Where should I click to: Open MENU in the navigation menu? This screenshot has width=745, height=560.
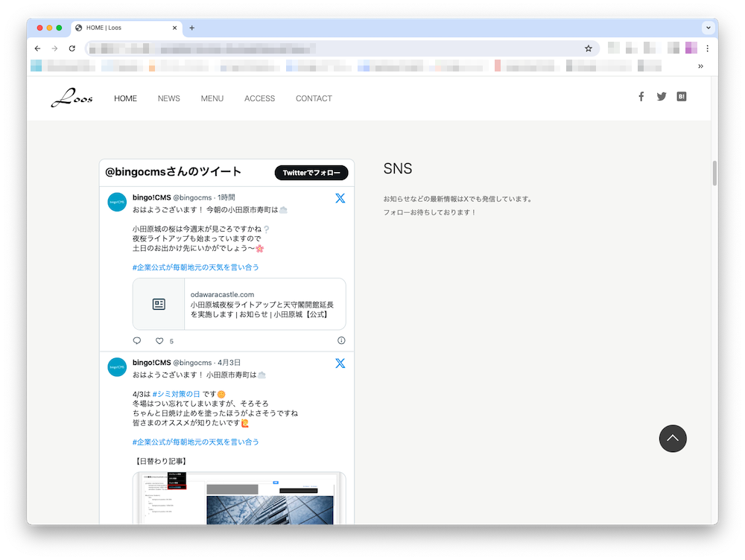click(x=212, y=98)
